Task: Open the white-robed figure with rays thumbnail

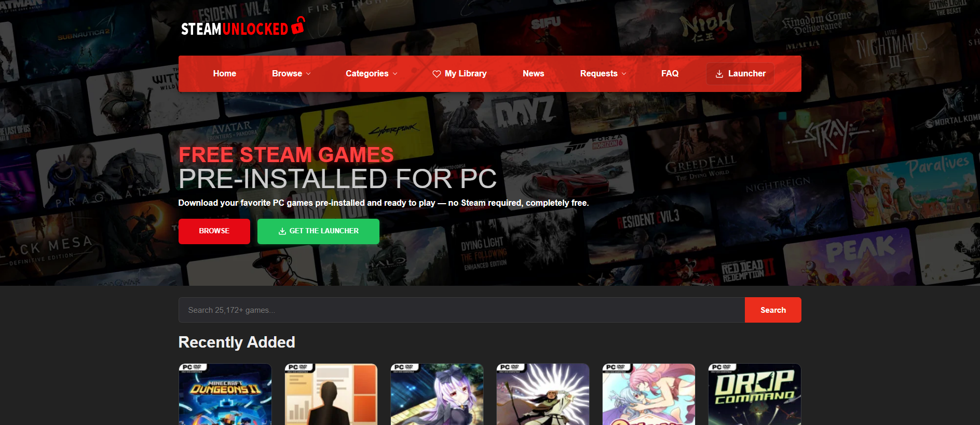Action: (x=543, y=394)
